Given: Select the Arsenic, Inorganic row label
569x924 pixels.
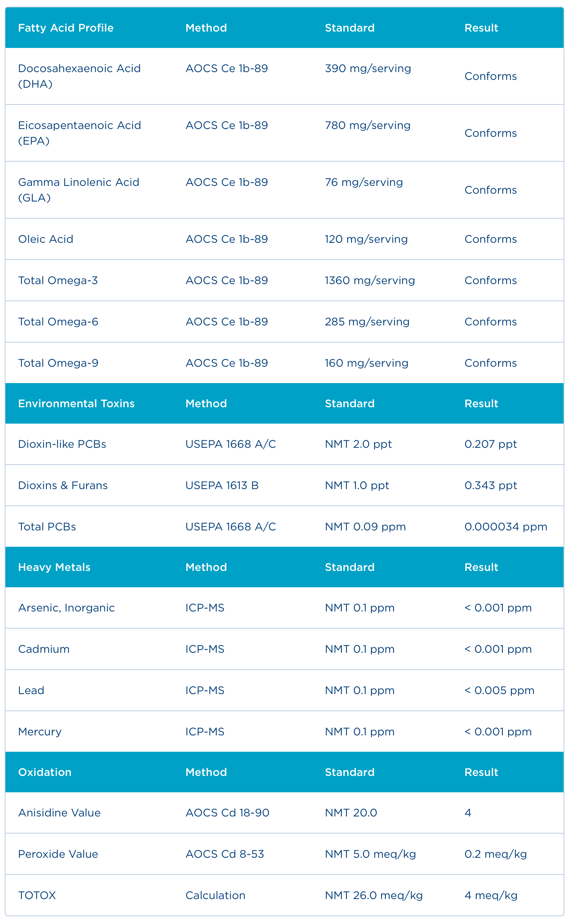Looking at the screenshot, I should [66, 608].
